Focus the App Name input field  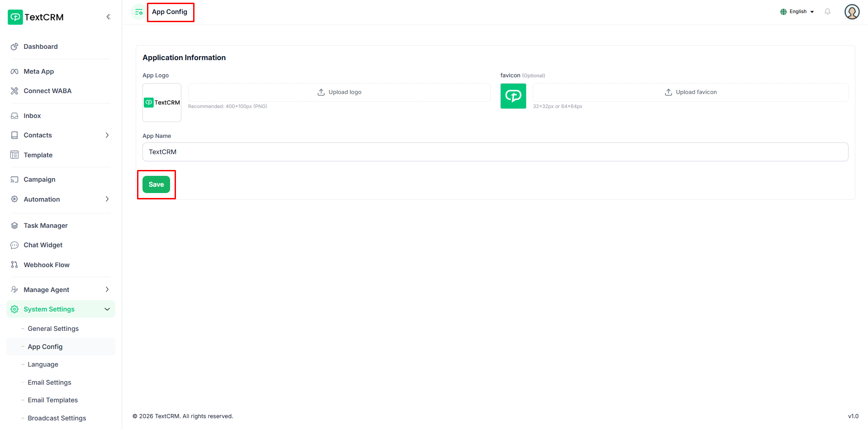[495, 152]
